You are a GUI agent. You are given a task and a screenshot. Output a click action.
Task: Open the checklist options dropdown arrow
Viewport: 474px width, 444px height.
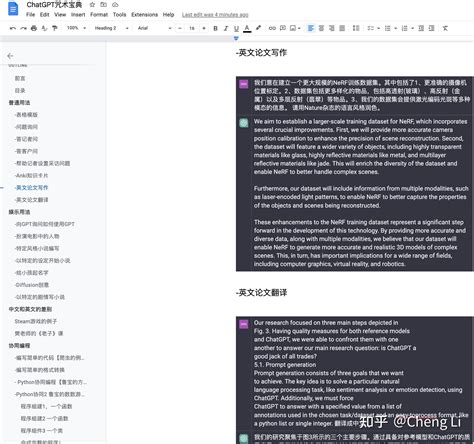[x=379, y=28]
